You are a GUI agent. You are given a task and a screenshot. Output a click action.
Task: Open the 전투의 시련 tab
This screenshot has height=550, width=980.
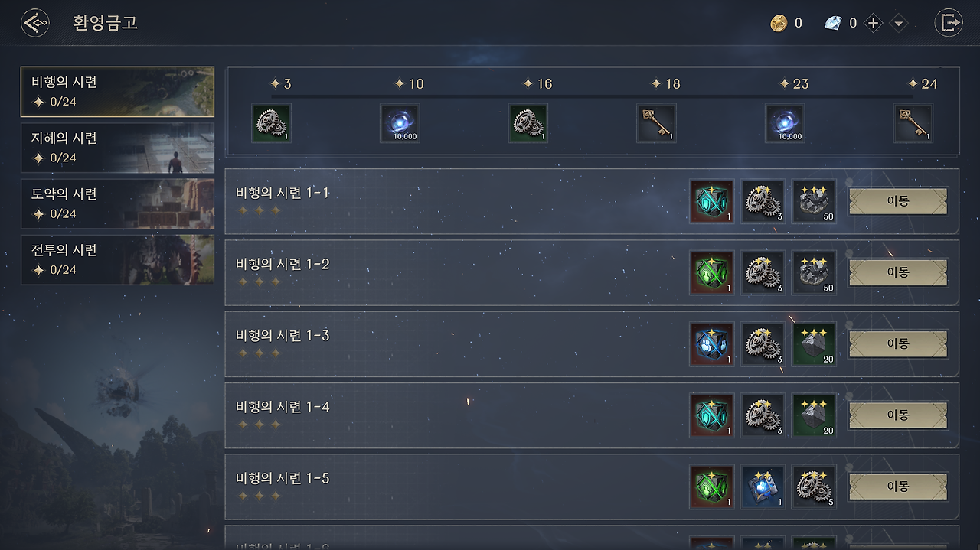117,259
